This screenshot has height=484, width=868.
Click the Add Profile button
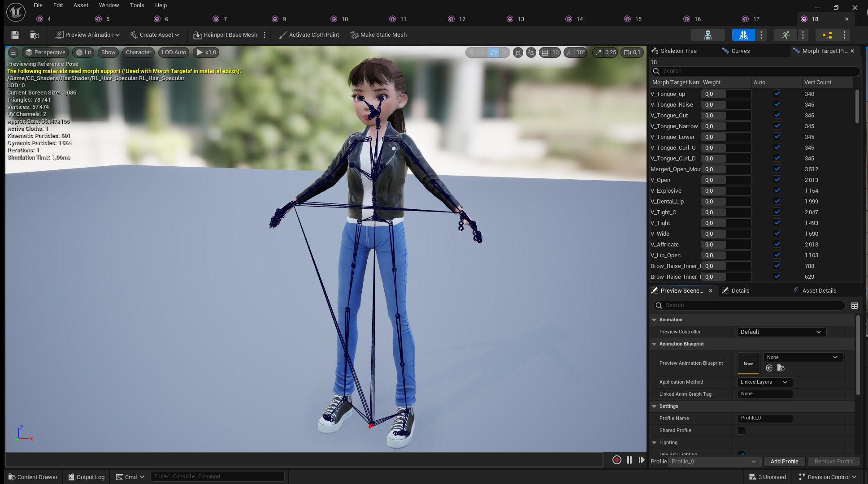click(784, 462)
